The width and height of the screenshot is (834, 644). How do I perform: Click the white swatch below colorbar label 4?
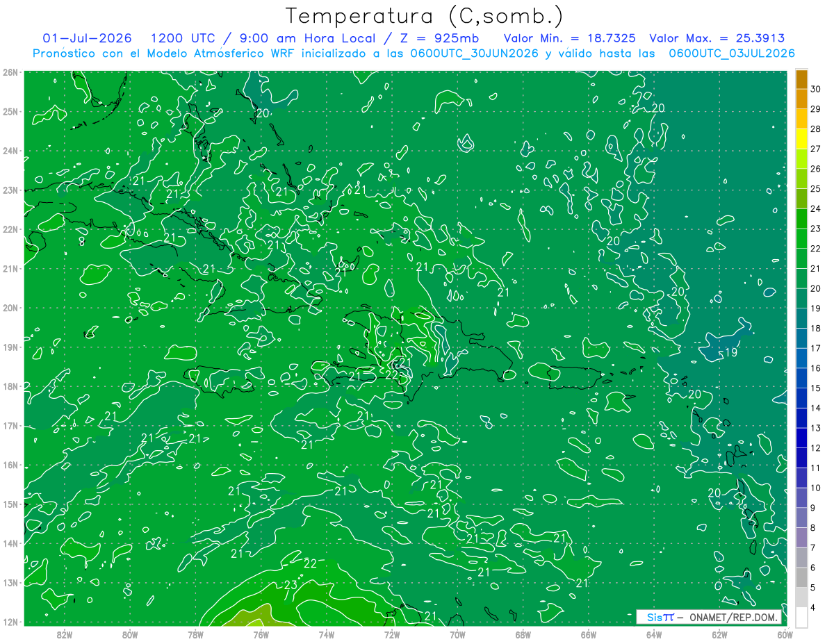click(x=801, y=617)
